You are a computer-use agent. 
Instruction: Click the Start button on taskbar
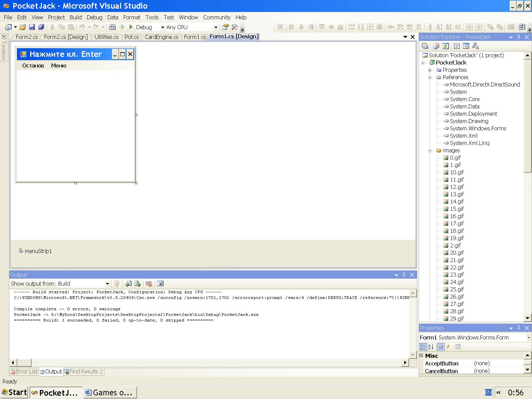coord(14,392)
